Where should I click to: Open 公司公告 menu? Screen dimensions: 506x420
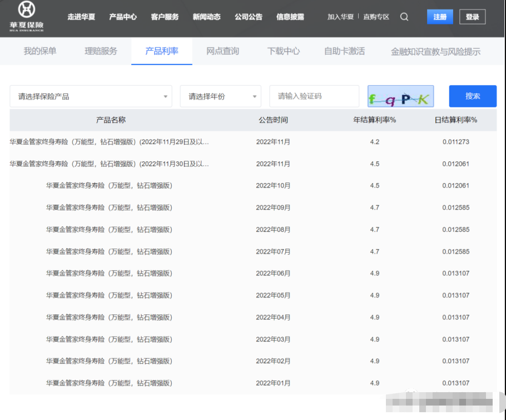[249, 17]
